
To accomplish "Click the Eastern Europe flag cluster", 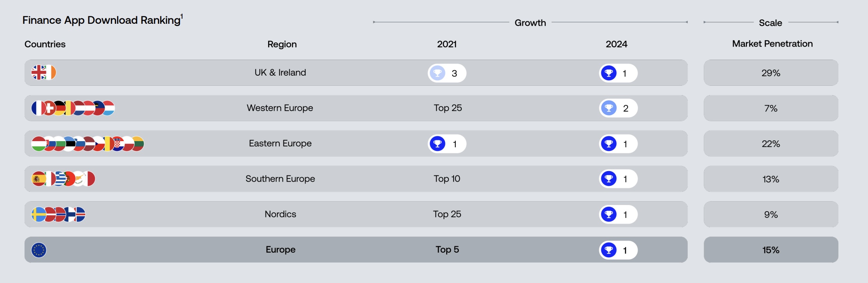I will click(x=88, y=143).
